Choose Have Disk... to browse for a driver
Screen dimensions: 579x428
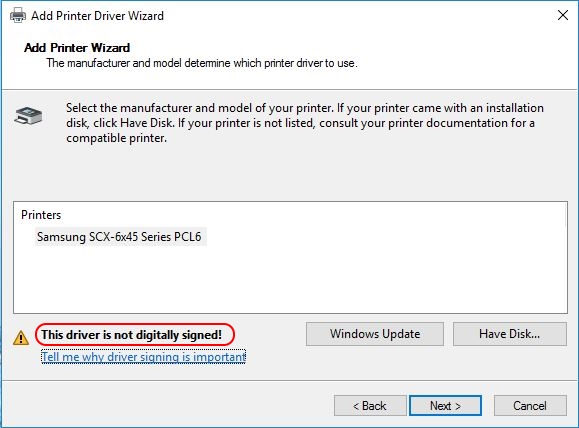tap(510, 334)
